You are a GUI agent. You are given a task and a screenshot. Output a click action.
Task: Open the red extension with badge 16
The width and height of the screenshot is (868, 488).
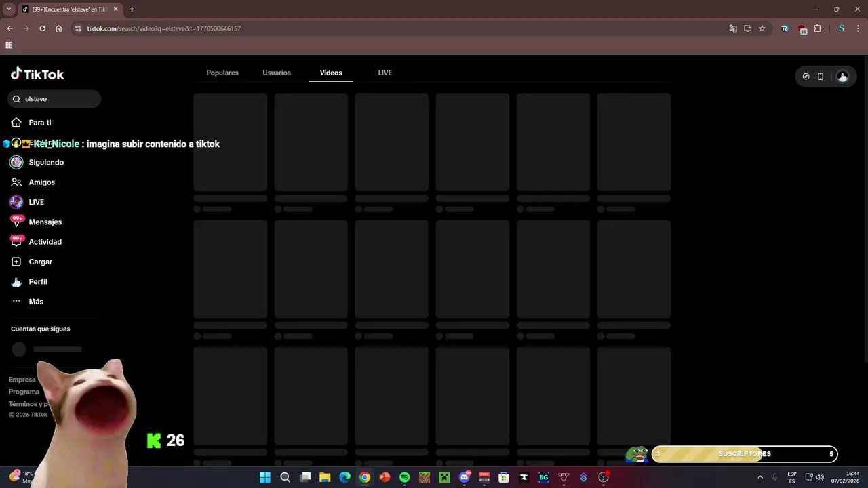pyautogui.click(x=802, y=29)
